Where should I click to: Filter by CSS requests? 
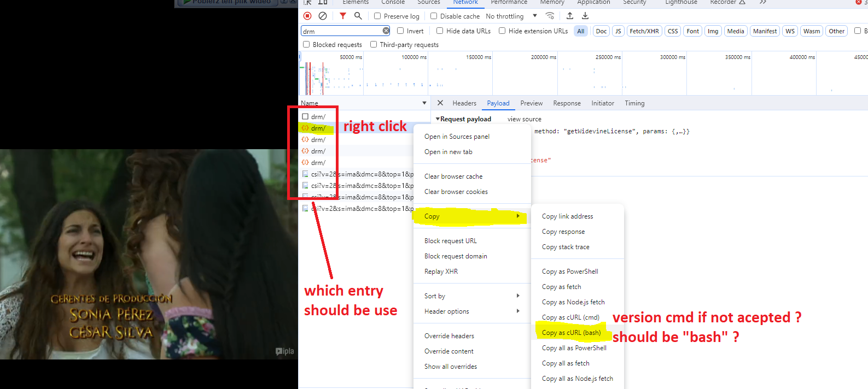[x=673, y=31]
